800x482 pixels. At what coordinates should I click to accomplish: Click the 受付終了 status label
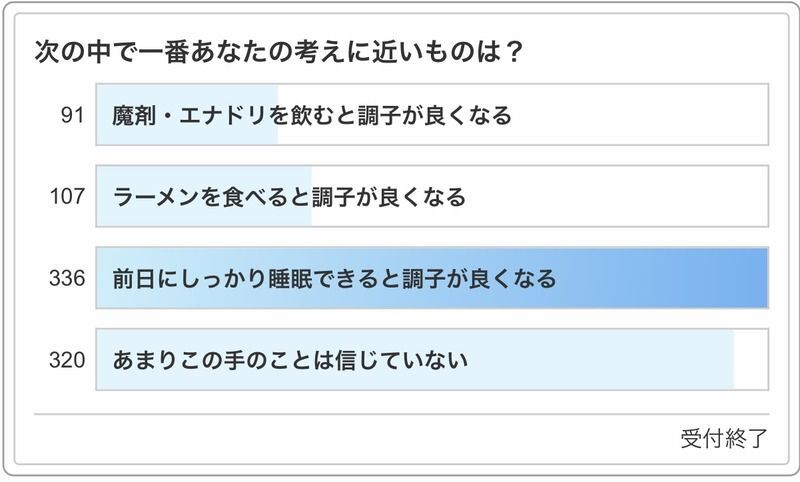[x=724, y=438]
